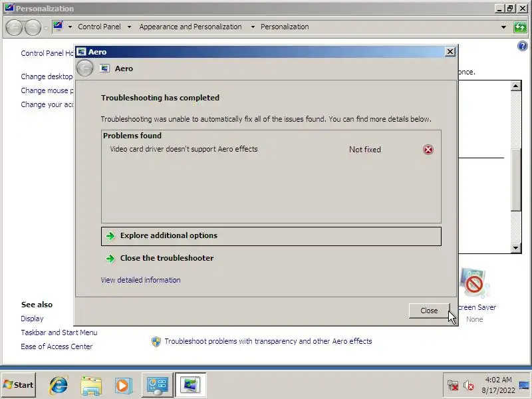Click the Personalization window title icon
532x399 pixels.
tap(9, 7)
